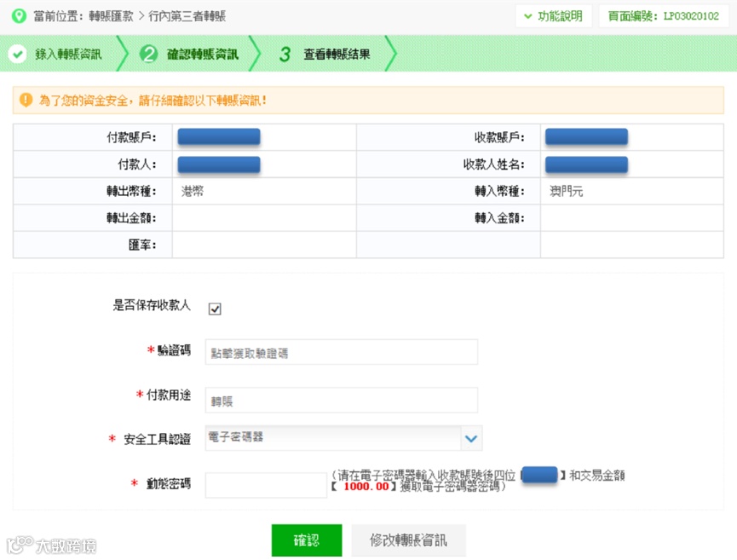
Task: Click the 轉入金額 label
Action: click(x=499, y=217)
